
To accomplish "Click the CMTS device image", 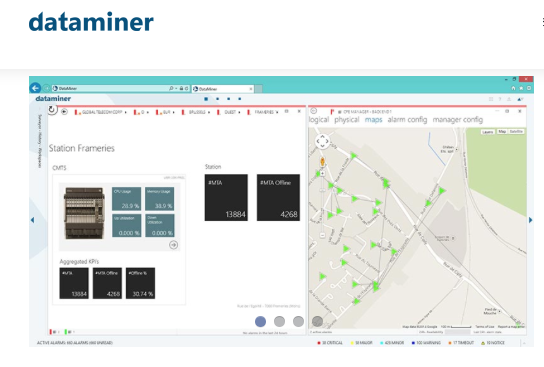I will 84,213.
